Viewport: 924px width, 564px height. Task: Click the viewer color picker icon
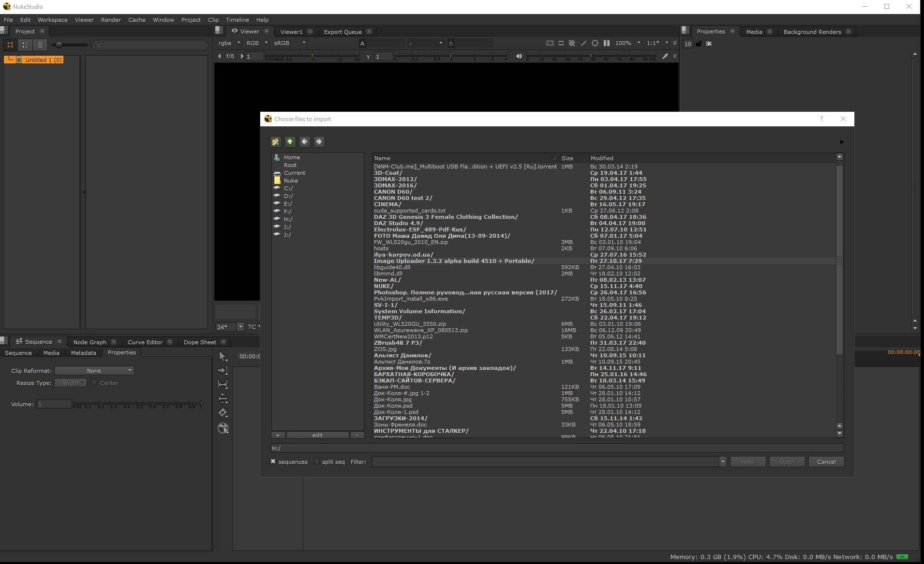[665, 56]
